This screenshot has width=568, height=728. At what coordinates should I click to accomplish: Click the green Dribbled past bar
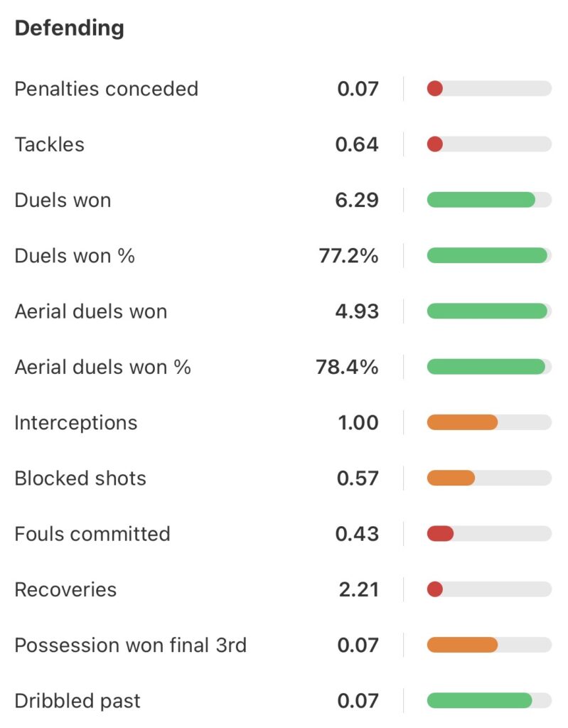click(480, 701)
